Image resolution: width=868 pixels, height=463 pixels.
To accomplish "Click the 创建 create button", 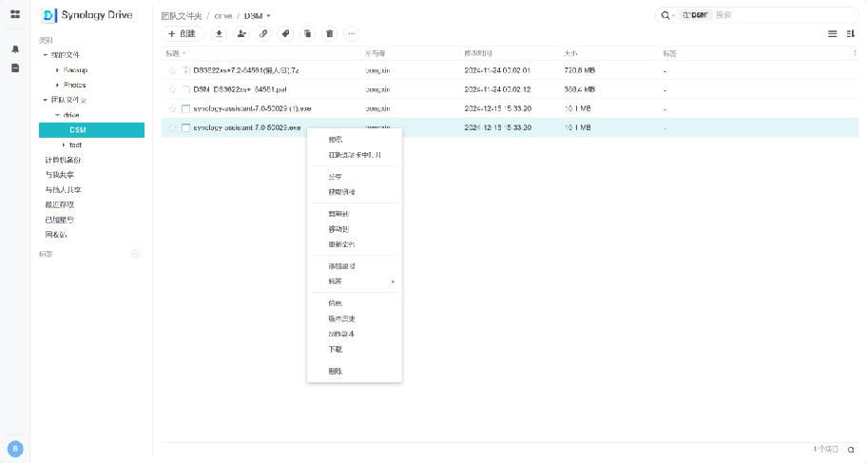I will 183,33.
